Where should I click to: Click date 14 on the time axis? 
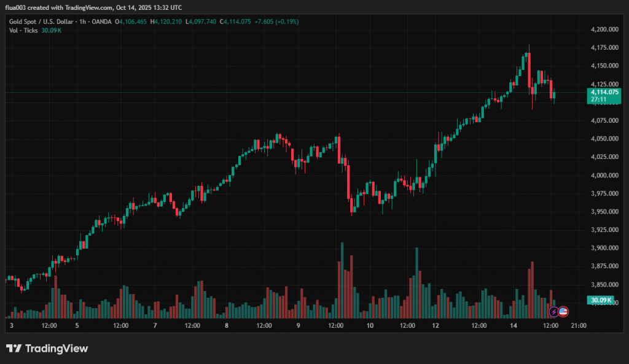(514, 326)
